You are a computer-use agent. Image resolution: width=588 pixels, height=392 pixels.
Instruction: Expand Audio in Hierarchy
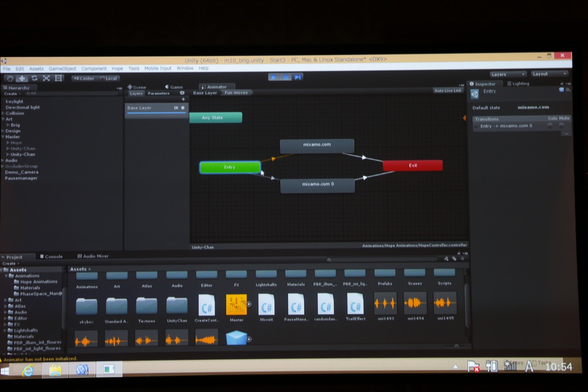pyautogui.click(x=3, y=160)
